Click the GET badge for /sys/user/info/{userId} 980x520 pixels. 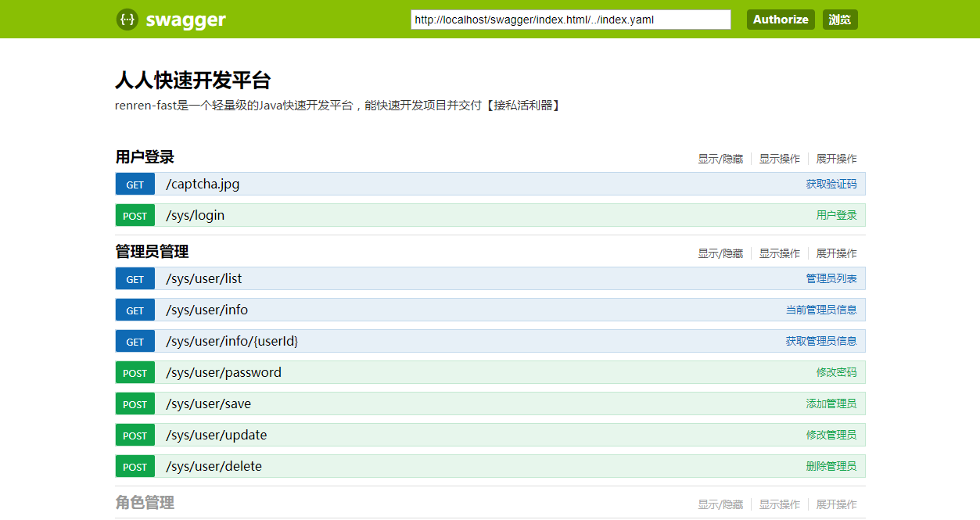click(x=135, y=342)
